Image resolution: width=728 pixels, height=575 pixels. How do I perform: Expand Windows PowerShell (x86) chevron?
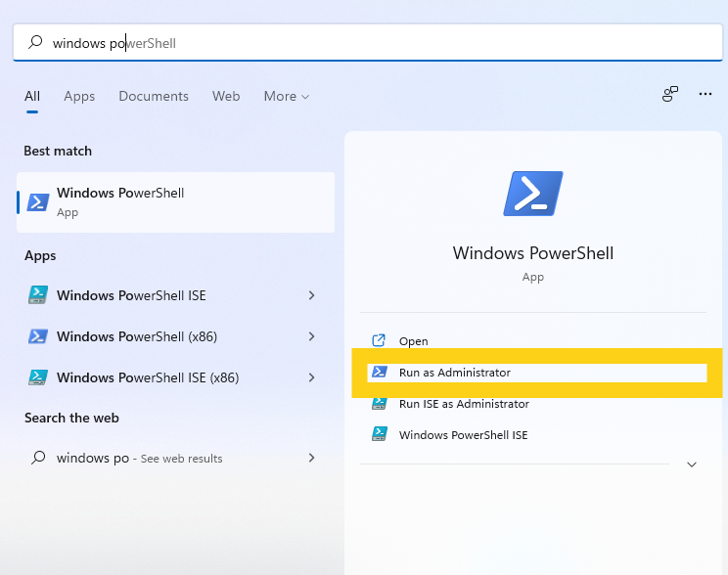(x=311, y=336)
